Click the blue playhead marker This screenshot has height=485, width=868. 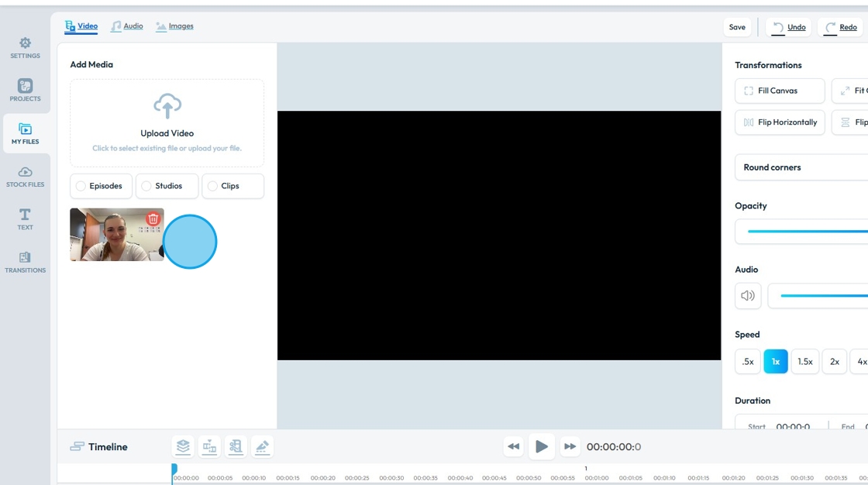(x=174, y=470)
